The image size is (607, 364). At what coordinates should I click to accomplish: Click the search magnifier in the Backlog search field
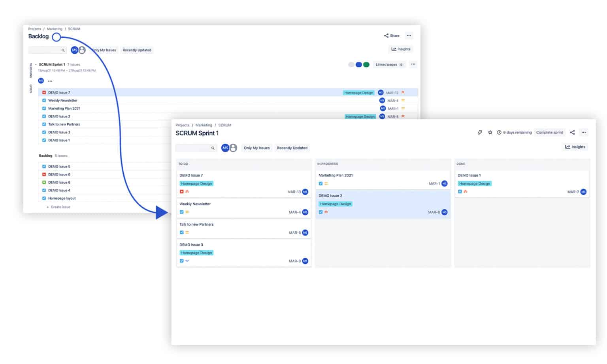pos(63,50)
